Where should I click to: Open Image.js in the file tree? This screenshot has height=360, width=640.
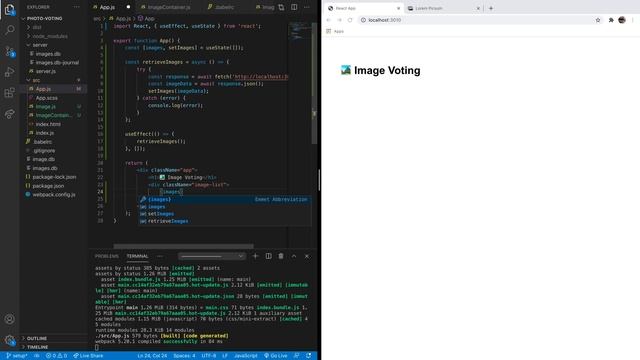point(46,107)
